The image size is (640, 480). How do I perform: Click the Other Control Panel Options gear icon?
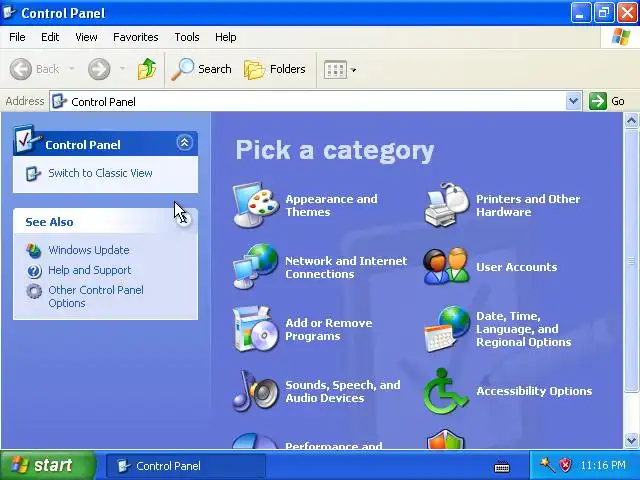click(x=34, y=291)
